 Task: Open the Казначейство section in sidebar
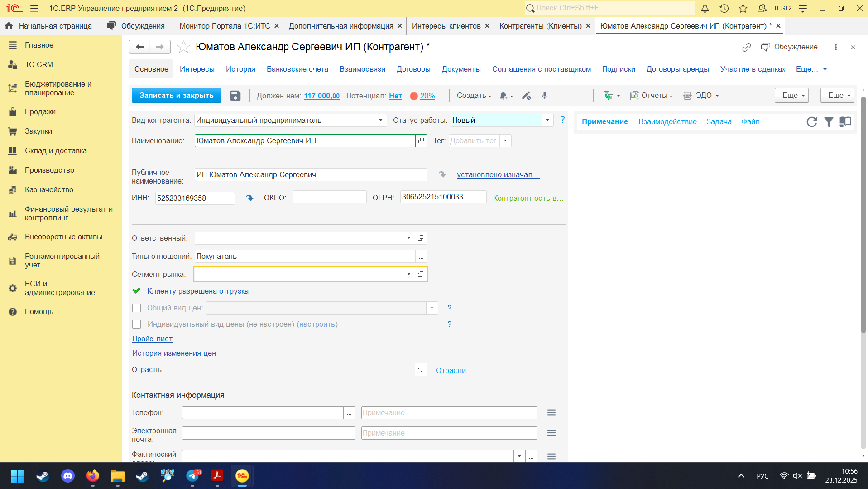[49, 189]
